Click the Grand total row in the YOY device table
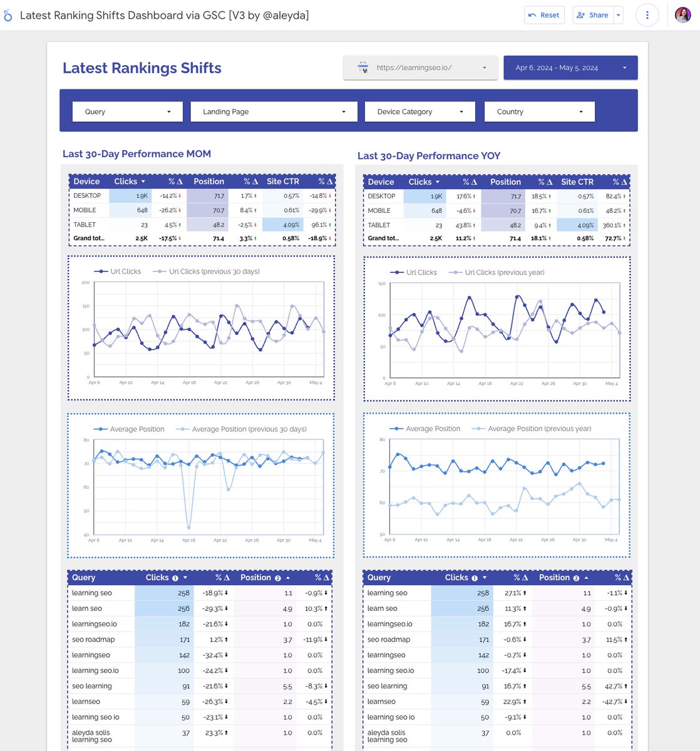The width and height of the screenshot is (700, 751). tap(497, 238)
